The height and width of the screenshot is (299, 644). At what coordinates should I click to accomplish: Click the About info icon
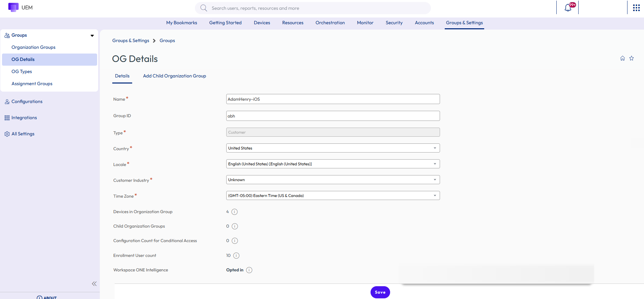pyautogui.click(x=39, y=297)
